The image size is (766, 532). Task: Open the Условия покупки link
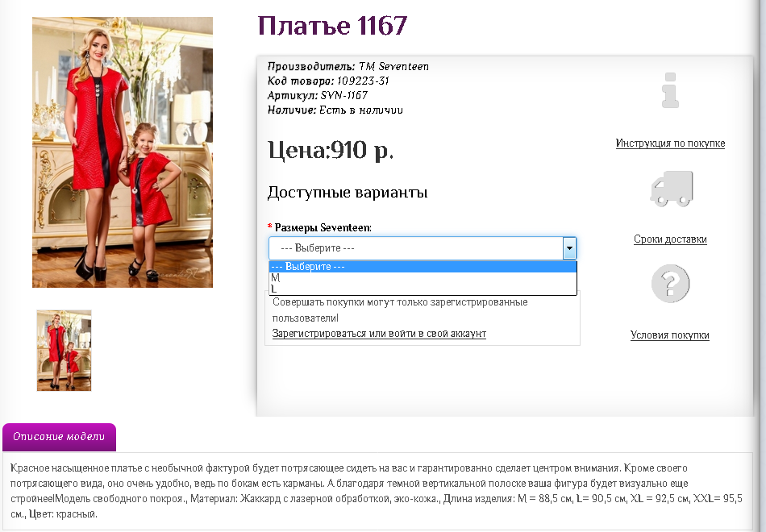(669, 334)
